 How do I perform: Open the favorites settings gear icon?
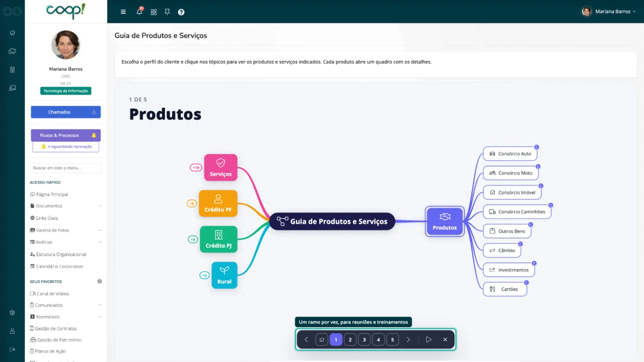(99, 281)
